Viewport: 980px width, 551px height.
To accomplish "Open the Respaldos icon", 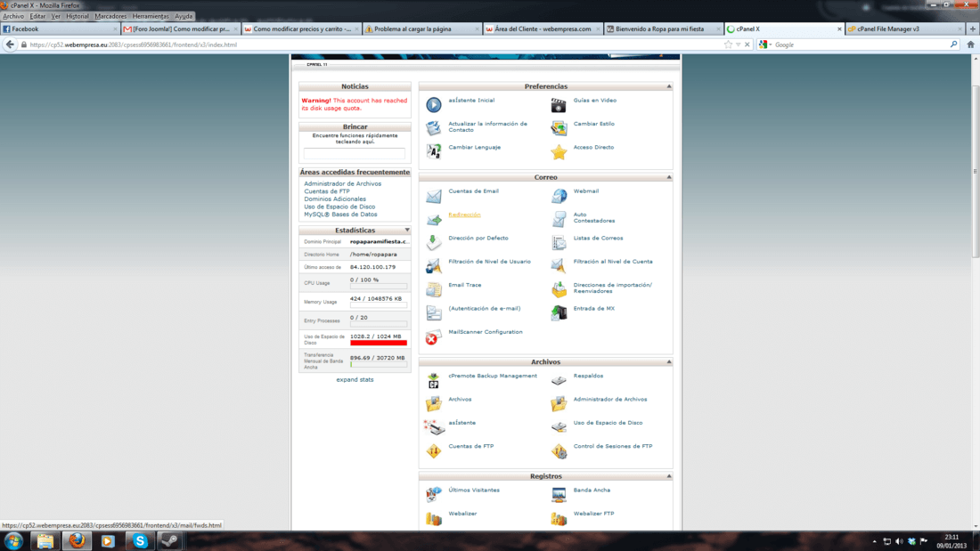I will coord(559,380).
